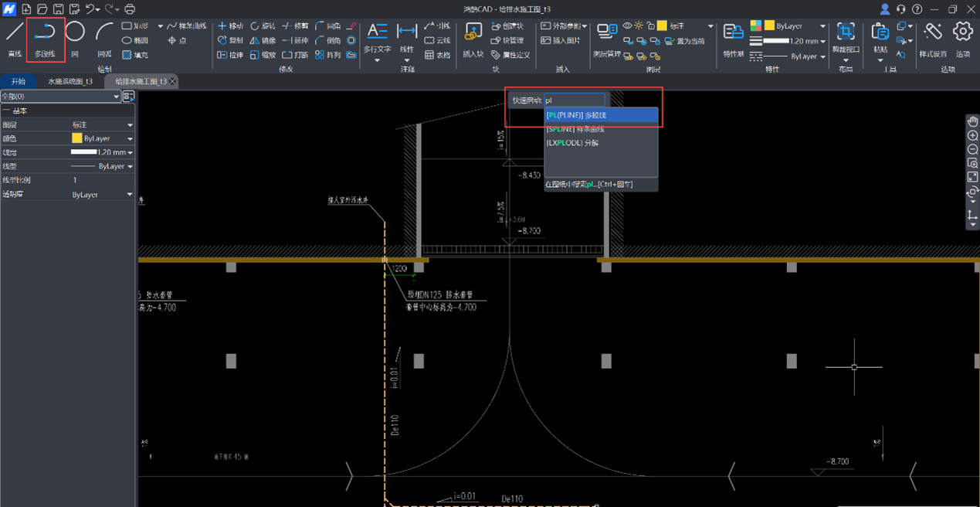Click yellow 颜色 color swatch in properties panel
Screen dimensions: 980x507
coord(76,138)
